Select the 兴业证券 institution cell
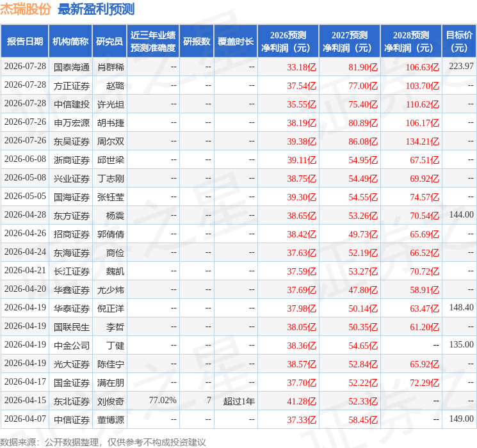 [x=72, y=179]
